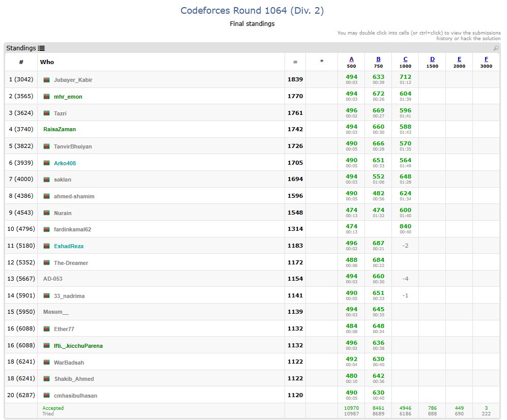Open EshadReza's profile
The width and height of the screenshot is (507, 420).
[69, 246]
